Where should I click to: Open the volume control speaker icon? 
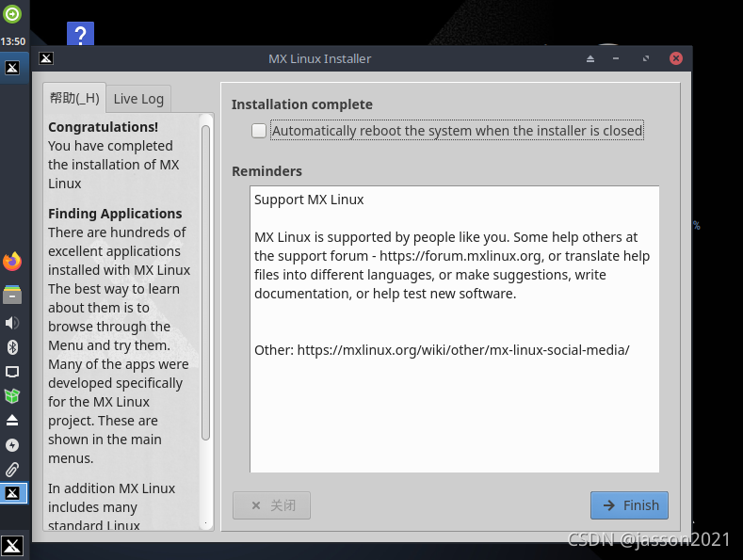pos(12,323)
